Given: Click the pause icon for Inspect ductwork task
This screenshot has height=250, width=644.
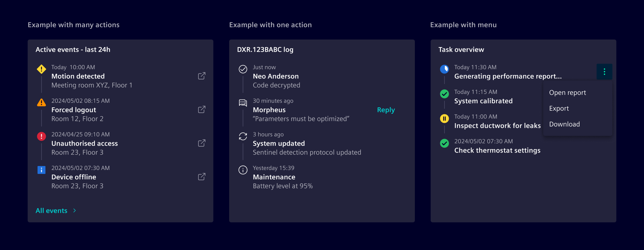Looking at the screenshot, I should (x=444, y=119).
